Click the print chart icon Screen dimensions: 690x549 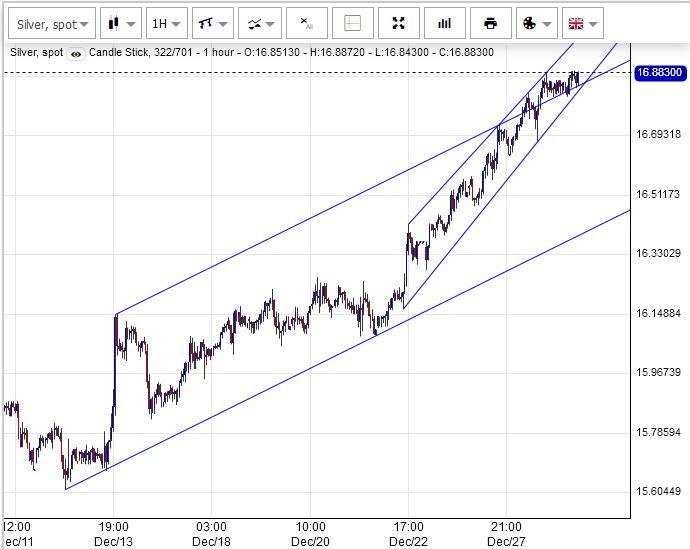[491, 23]
